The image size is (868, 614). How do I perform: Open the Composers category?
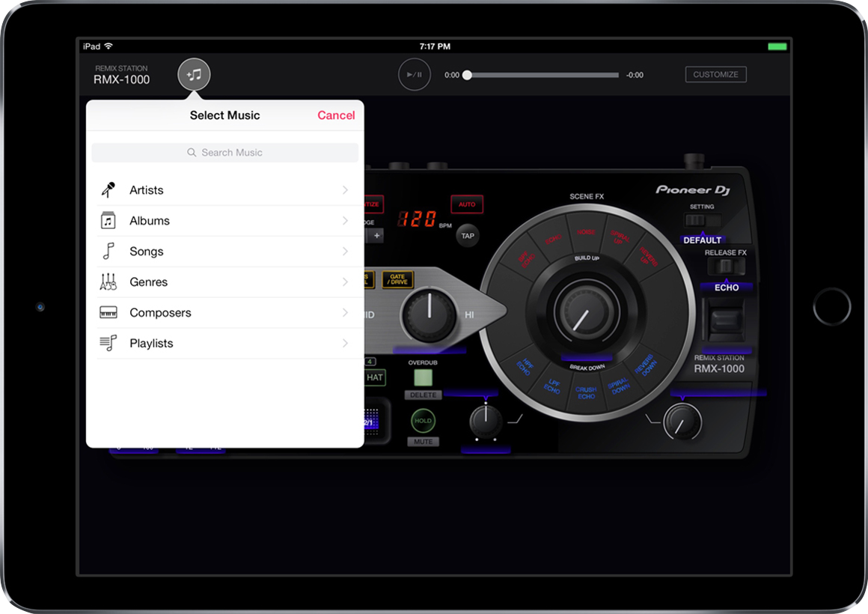[x=224, y=312]
